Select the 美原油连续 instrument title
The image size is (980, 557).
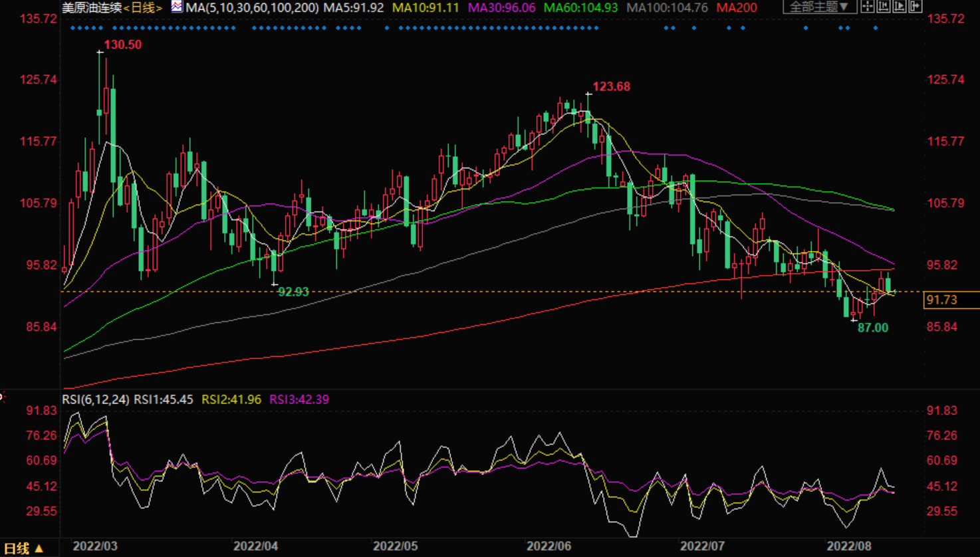point(92,8)
